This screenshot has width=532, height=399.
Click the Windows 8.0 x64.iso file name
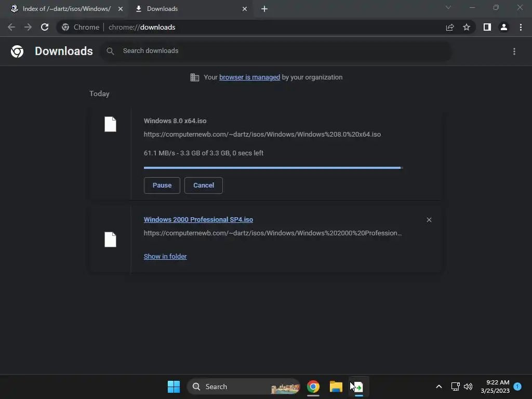tap(175, 121)
